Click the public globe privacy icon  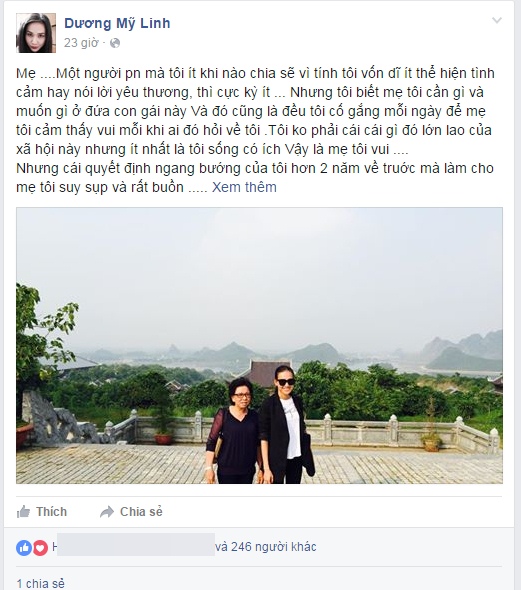tap(115, 43)
